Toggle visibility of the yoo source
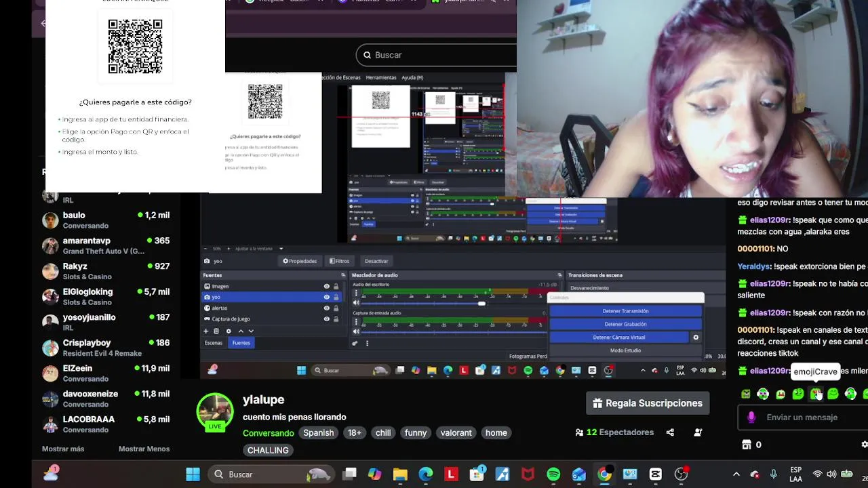This screenshot has height=488, width=868. pyautogui.click(x=327, y=297)
